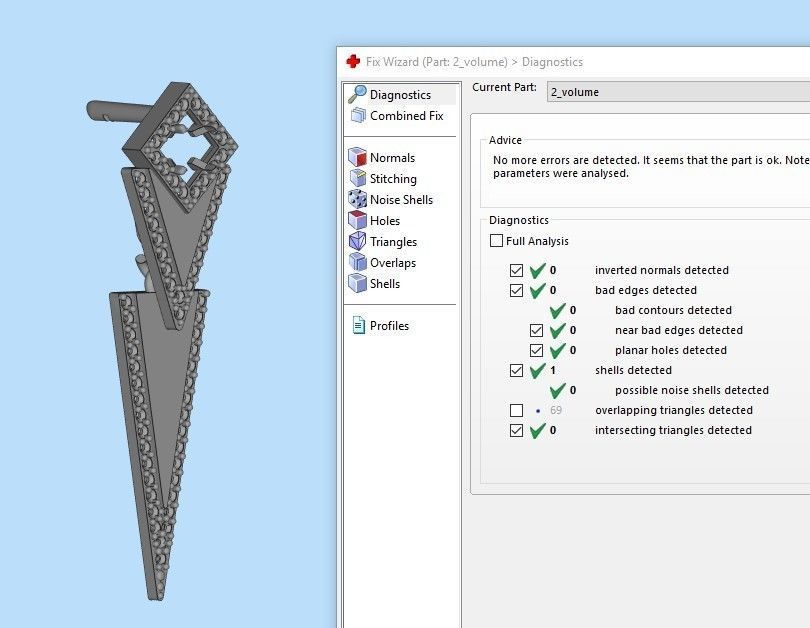The image size is (810, 628).
Task: Select the Triangles page
Action: [x=393, y=242]
